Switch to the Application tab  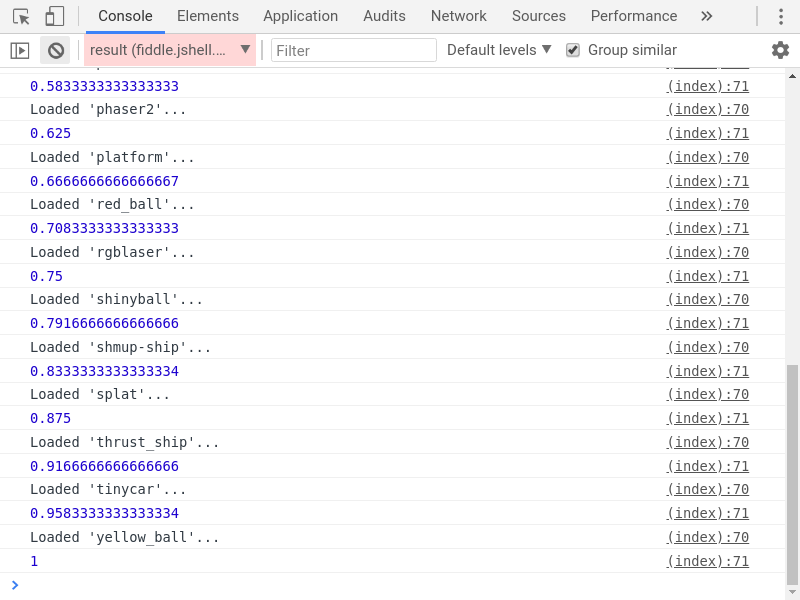(300, 16)
